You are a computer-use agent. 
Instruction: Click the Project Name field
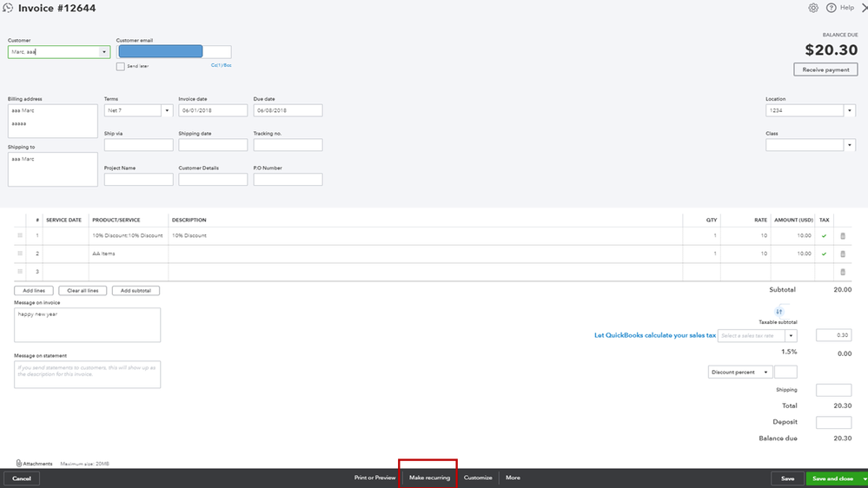click(138, 179)
